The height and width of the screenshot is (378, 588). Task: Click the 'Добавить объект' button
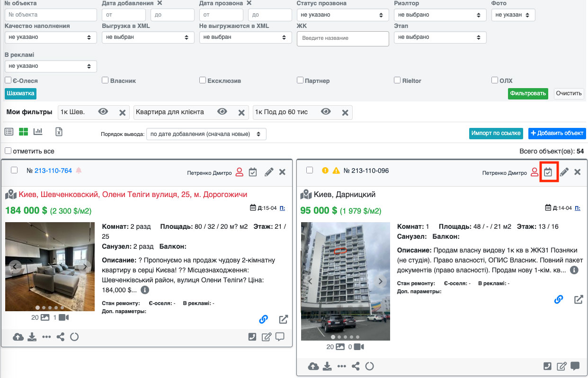[x=557, y=133]
